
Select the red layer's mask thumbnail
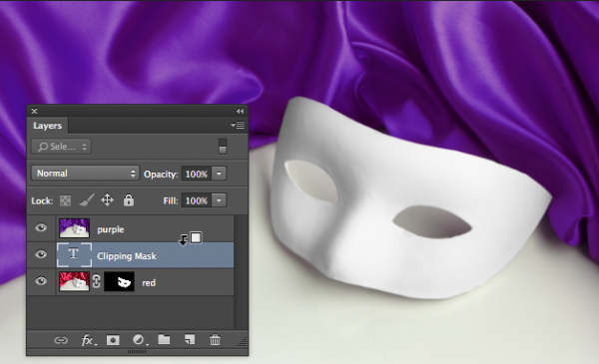pyautogui.click(x=119, y=281)
